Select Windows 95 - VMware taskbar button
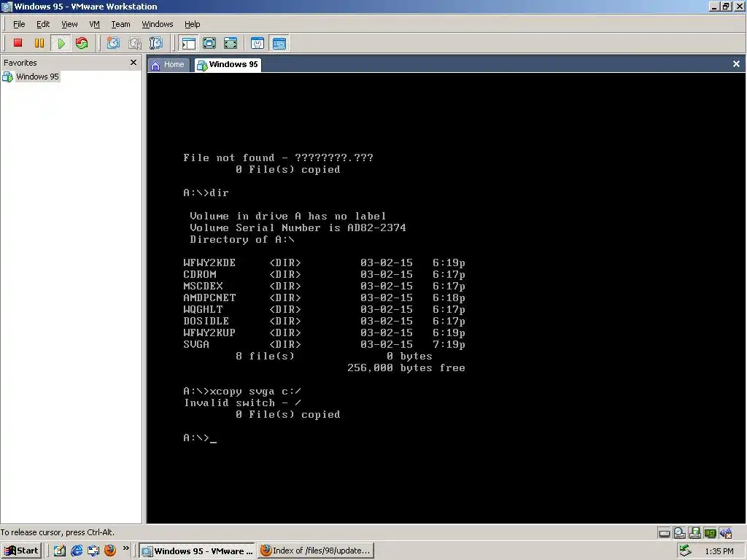Screen dimensions: 747x560 pyautogui.click(x=198, y=551)
